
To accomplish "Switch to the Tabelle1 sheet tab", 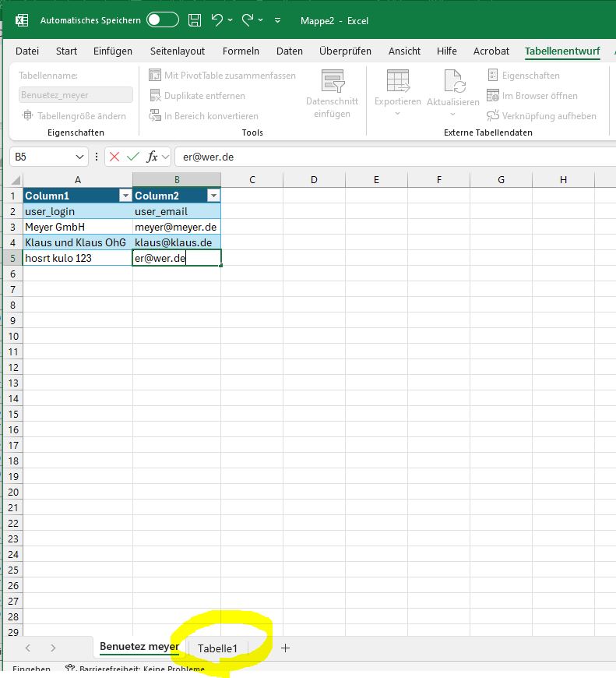I will pyautogui.click(x=217, y=648).
